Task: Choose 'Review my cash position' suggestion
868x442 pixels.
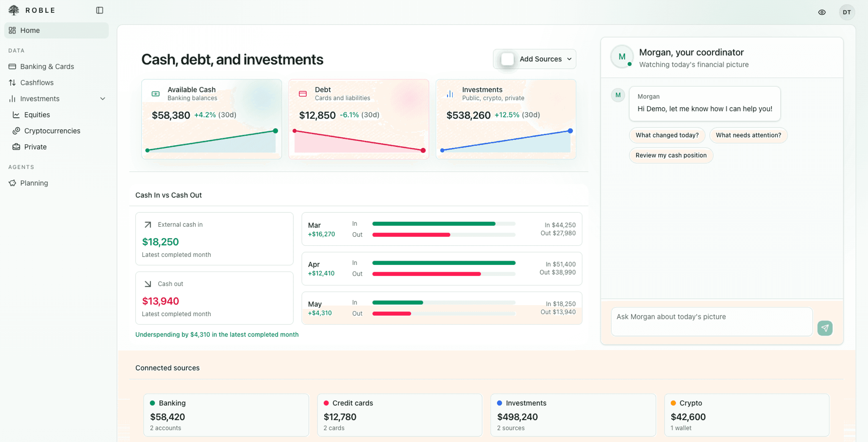Action: [x=671, y=156]
